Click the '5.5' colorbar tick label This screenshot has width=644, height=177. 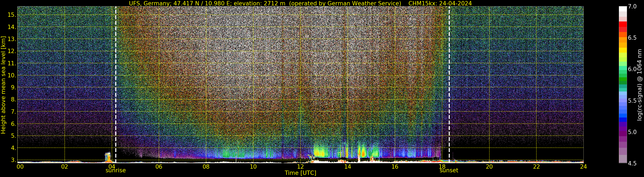pos(632,101)
